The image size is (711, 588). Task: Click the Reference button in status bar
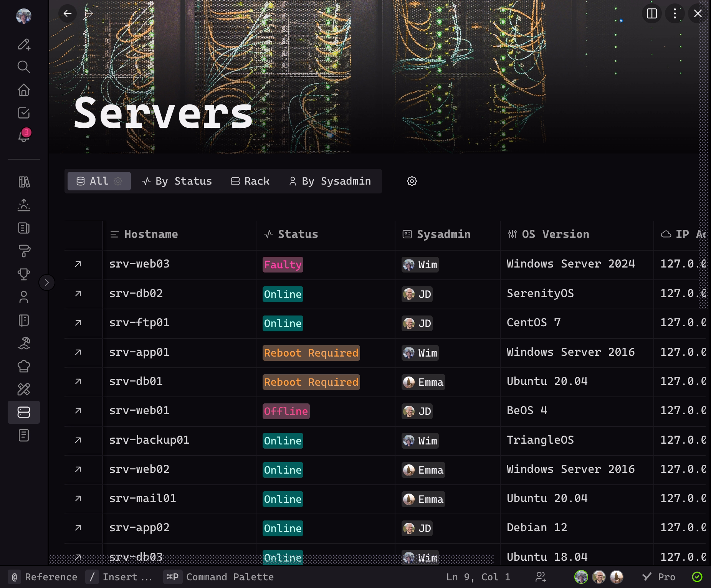[x=43, y=577]
